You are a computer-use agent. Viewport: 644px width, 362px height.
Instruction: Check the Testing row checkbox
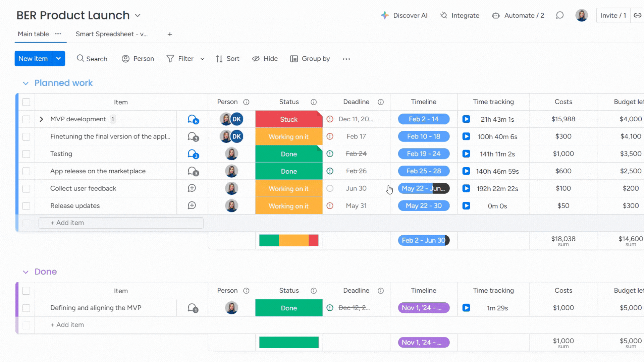tap(26, 154)
